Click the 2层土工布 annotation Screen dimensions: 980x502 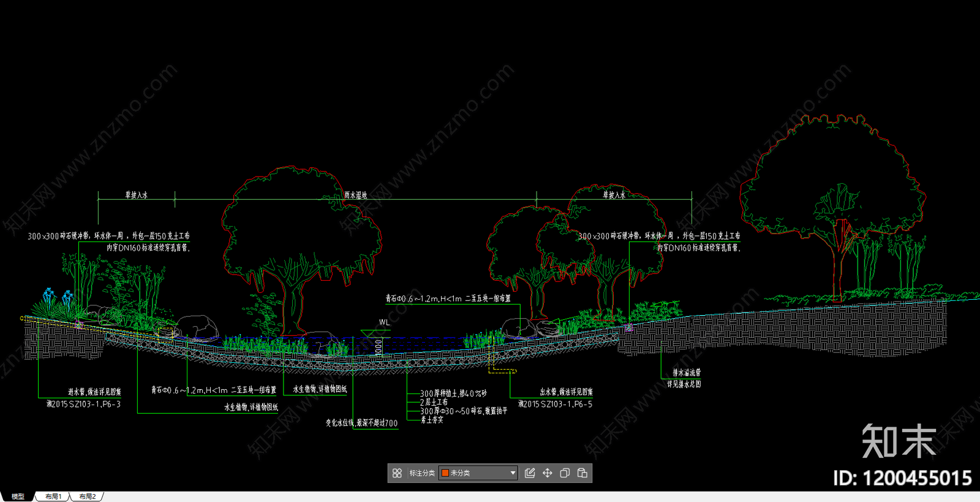coord(434,402)
